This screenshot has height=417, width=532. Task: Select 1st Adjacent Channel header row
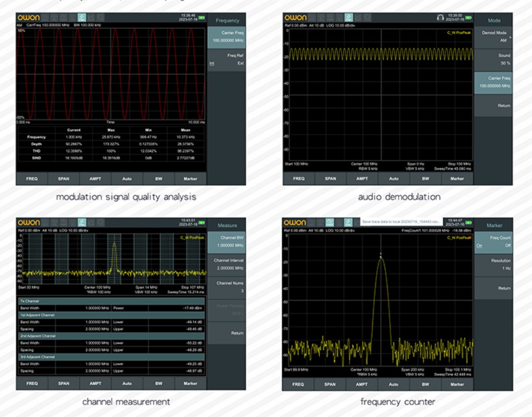(x=112, y=315)
